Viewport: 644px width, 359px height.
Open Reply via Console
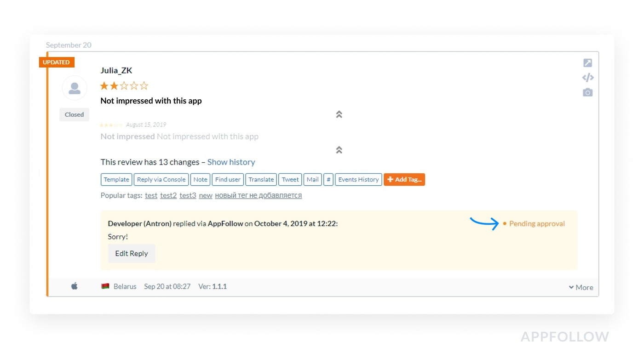tap(161, 180)
